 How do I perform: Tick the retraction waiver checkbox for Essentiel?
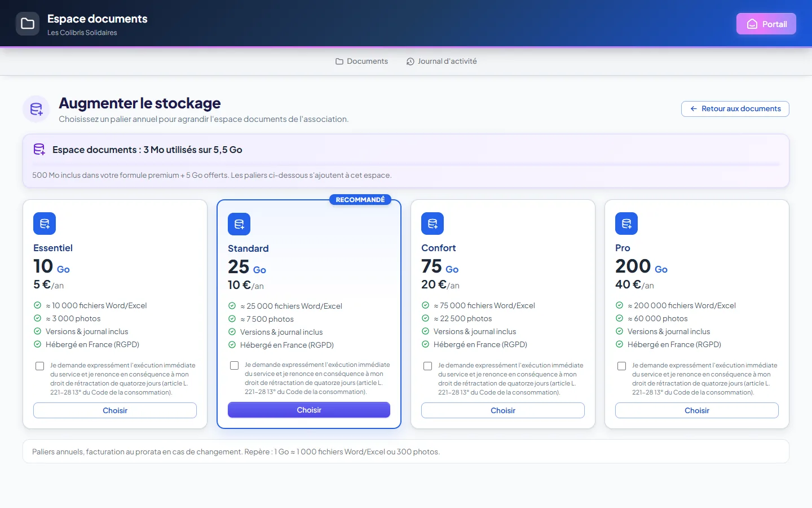40,366
